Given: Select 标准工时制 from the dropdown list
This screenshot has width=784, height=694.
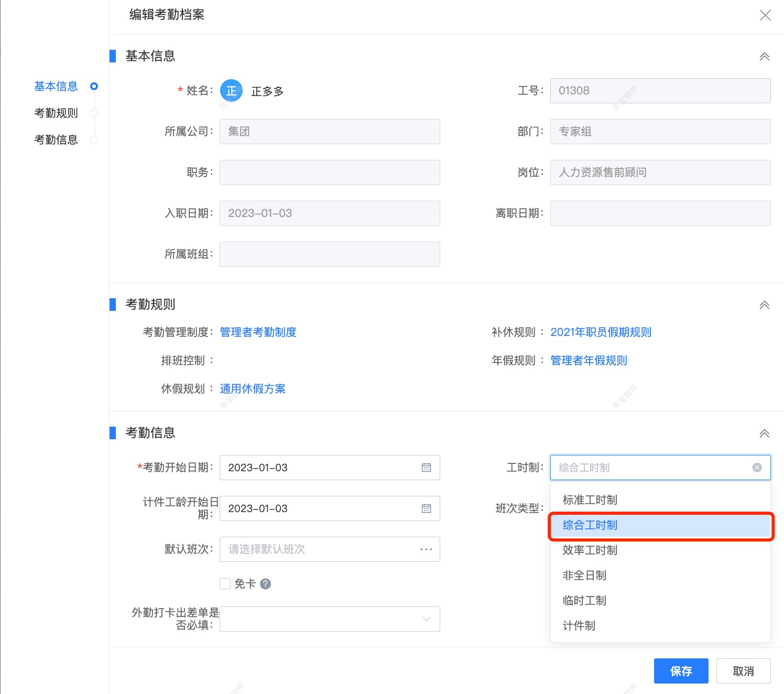Looking at the screenshot, I should tap(590, 500).
